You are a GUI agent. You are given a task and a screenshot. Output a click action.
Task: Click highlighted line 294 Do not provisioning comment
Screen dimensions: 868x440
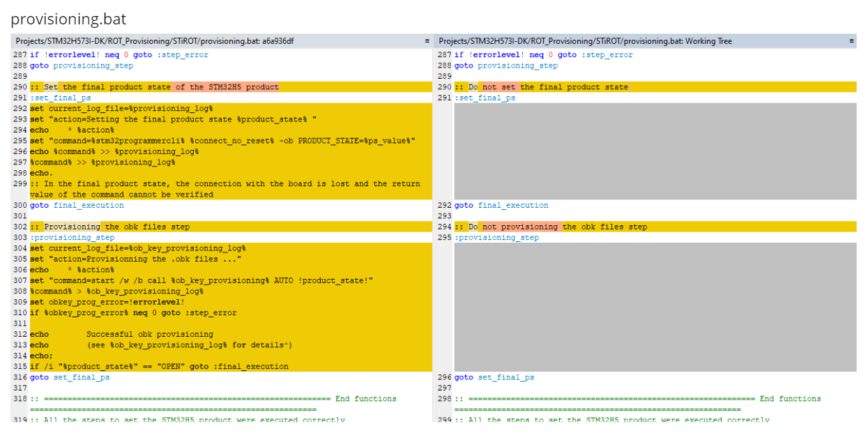click(x=551, y=226)
